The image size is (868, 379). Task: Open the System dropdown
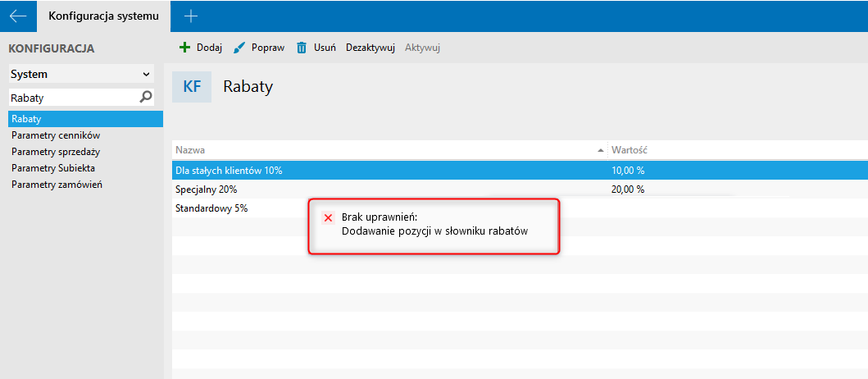tap(81, 75)
